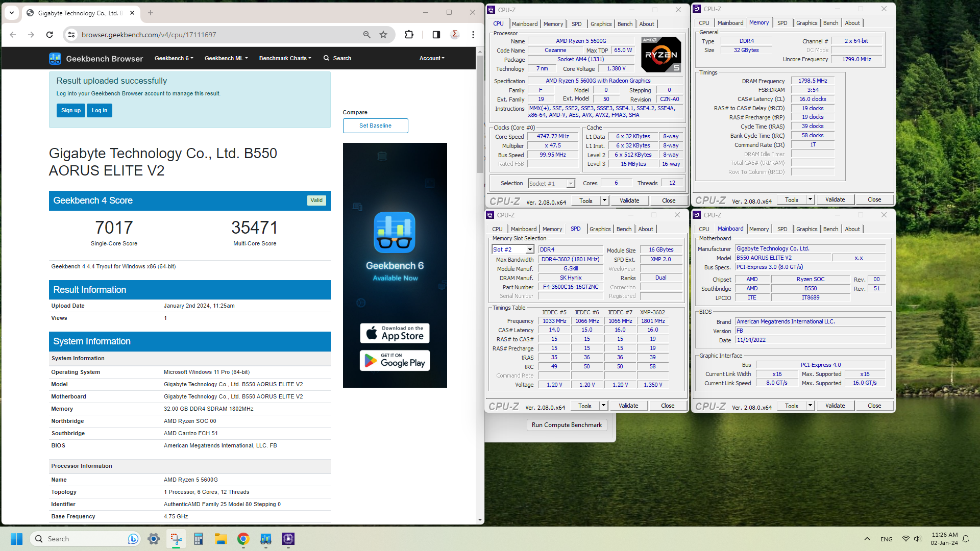The width and height of the screenshot is (980, 551).
Task: Select Graphics tab in top-right CPU-Z window
Action: click(806, 23)
